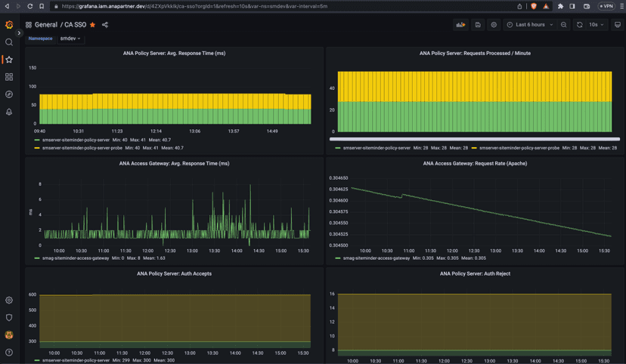
Task: Open the Search icon in sidebar
Action: pyautogui.click(x=9, y=42)
